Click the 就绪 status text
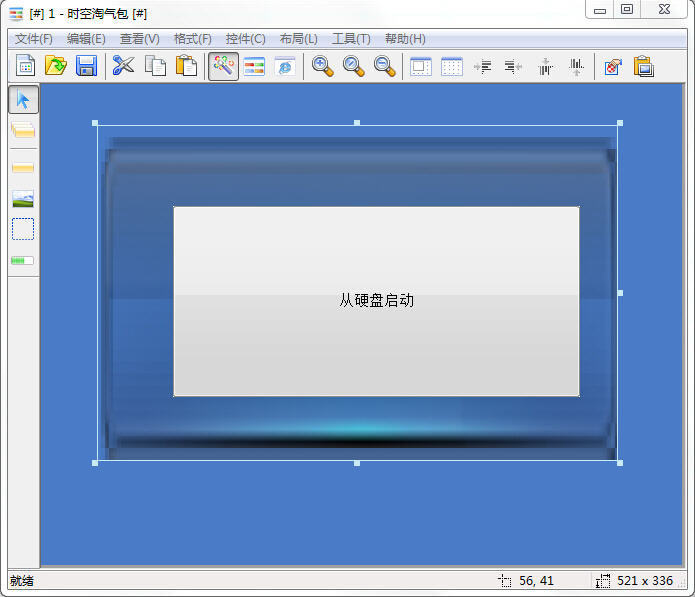The width and height of the screenshot is (695, 597). click(x=22, y=581)
